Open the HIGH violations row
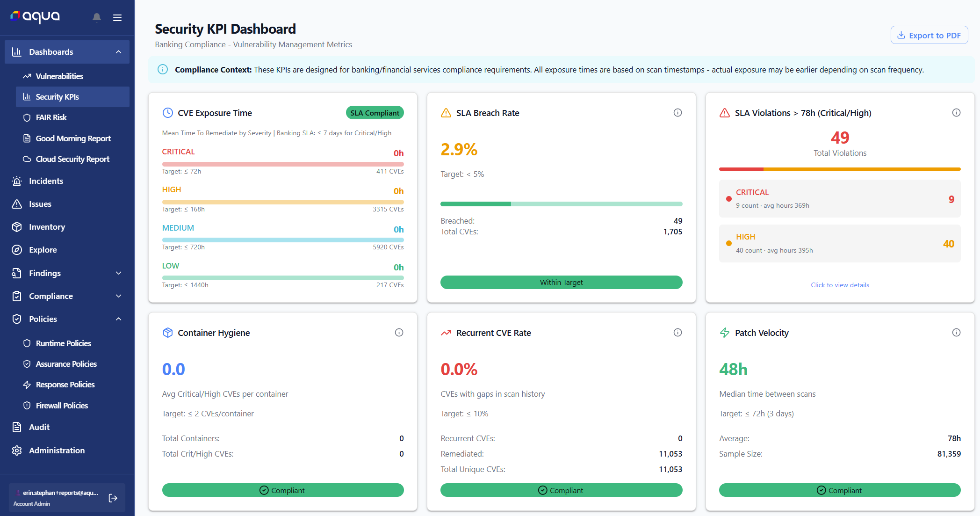Image resolution: width=980 pixels, height=516 pixels. click(x=840, y=243)
